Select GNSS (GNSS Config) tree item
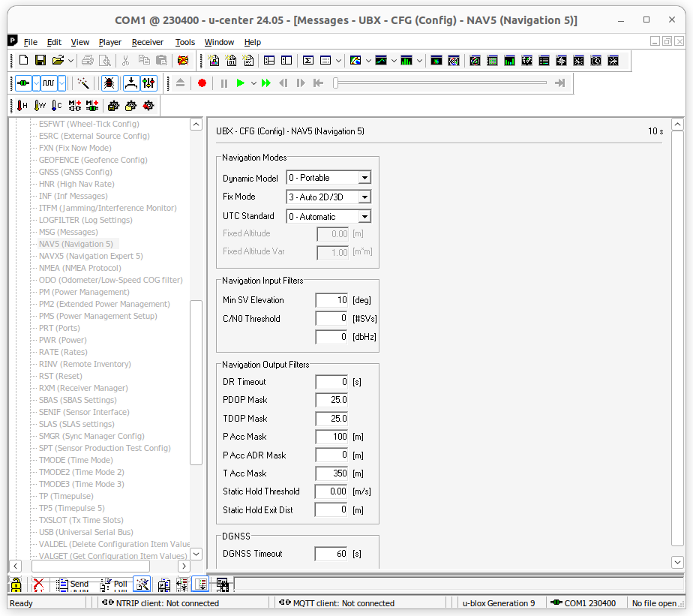This screenshot has height=616, width=693. pyautogui.click(x=76, y=172)
